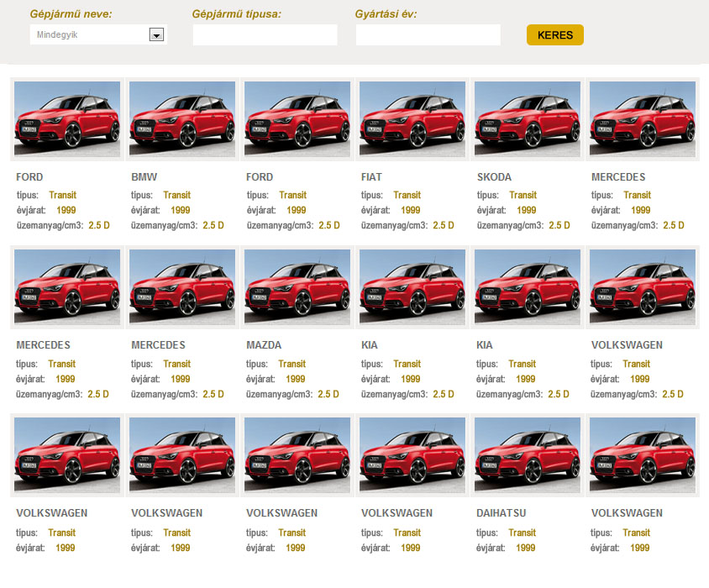Click the 1999 year under SKODA
The height and width of the screenshot is (588, 709).
(x=526, y=210)
